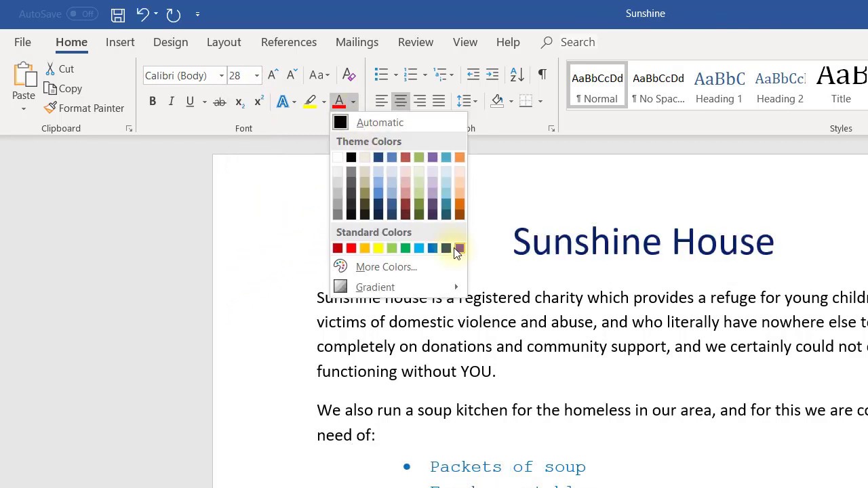Click the Bullets list icon
The image size is (868, 488).
click(x=381, y=75)
